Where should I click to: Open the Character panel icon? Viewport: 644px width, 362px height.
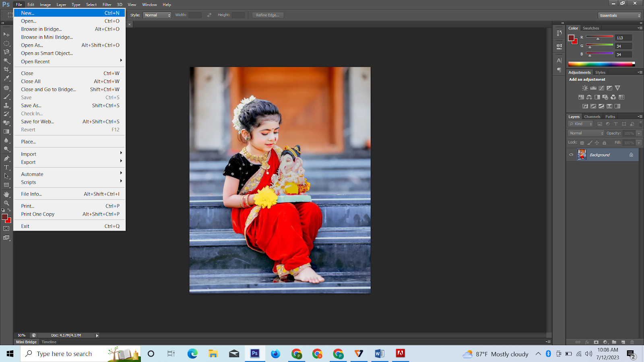point(559,60)
